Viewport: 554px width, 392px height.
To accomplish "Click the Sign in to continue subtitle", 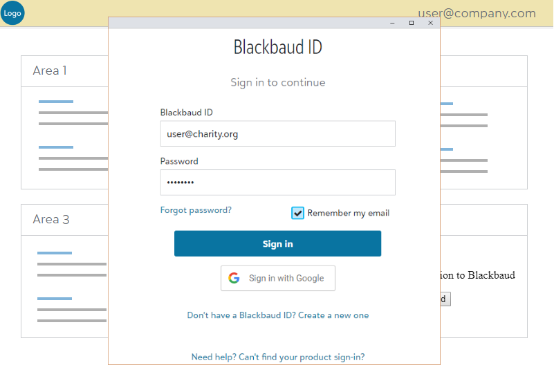I will pyautogui.click(x=277, y=82).
